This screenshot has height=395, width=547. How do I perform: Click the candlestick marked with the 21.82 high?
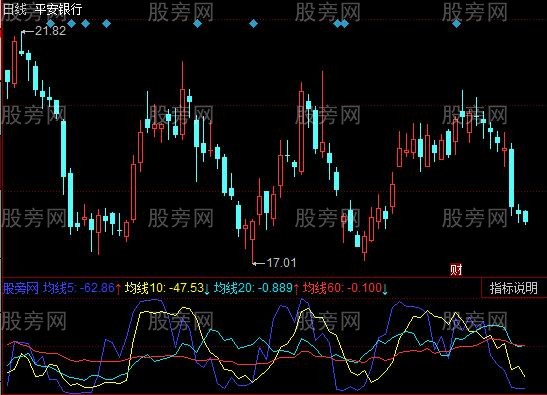point(21,52)
